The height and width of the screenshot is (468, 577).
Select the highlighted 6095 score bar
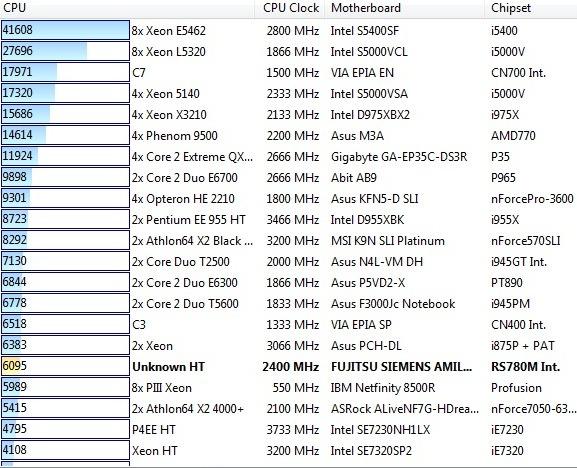pos(65,366)
